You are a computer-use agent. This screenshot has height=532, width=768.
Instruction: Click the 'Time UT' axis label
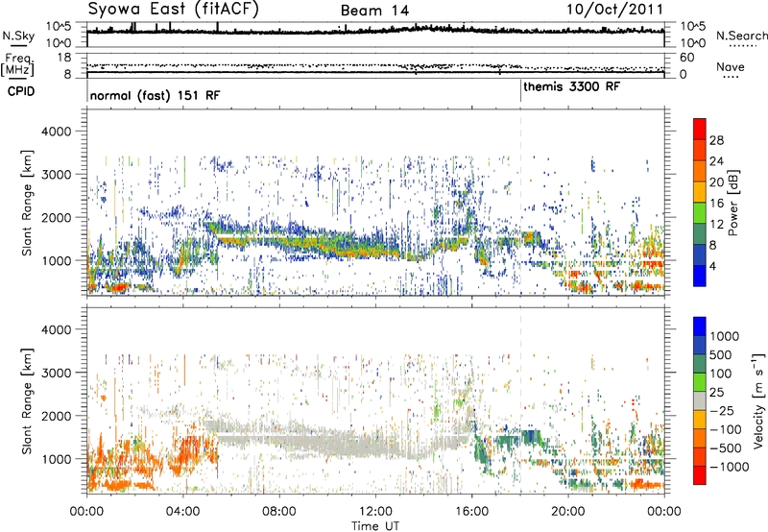(375, 525)
